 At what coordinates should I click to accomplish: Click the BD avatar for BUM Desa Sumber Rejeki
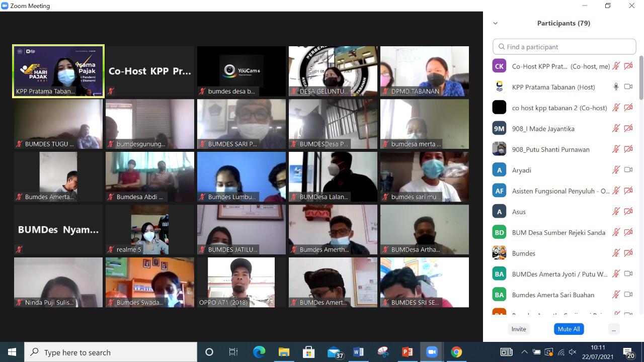coord(499,232)
